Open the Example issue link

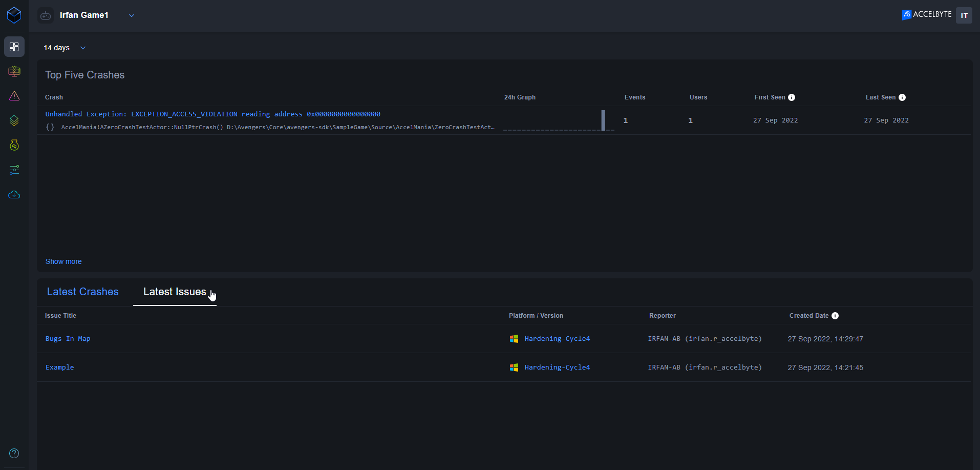click(60, 367)
